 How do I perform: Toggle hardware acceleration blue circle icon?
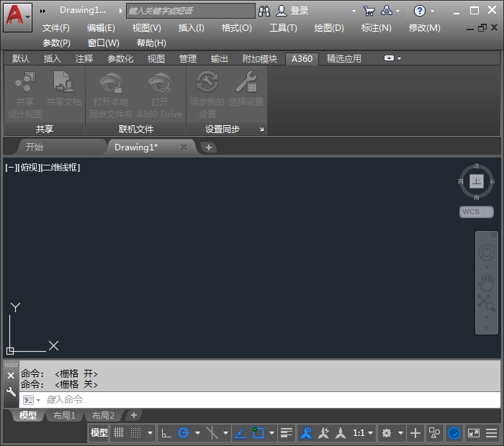coord(454,433)
